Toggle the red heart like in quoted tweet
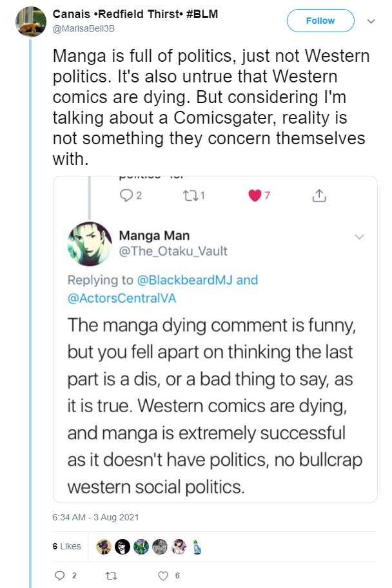Viewport: 392px width, 588px height. coord(255,195)
